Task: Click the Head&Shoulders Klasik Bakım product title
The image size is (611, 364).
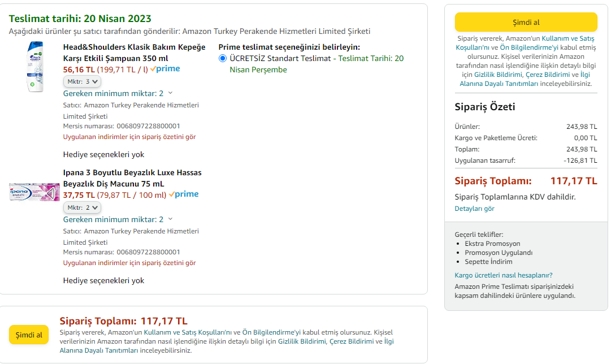Action: (x=134, y=53)
